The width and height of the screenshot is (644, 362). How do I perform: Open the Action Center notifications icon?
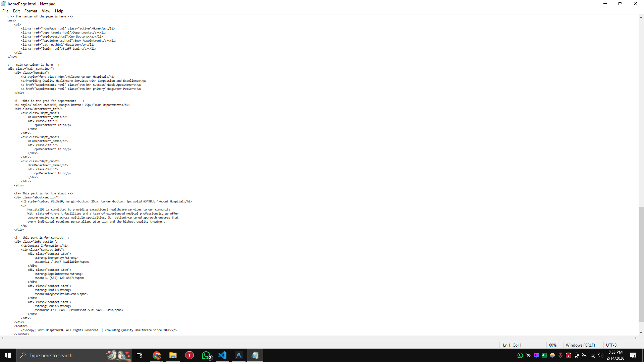[x=633, y=355]
